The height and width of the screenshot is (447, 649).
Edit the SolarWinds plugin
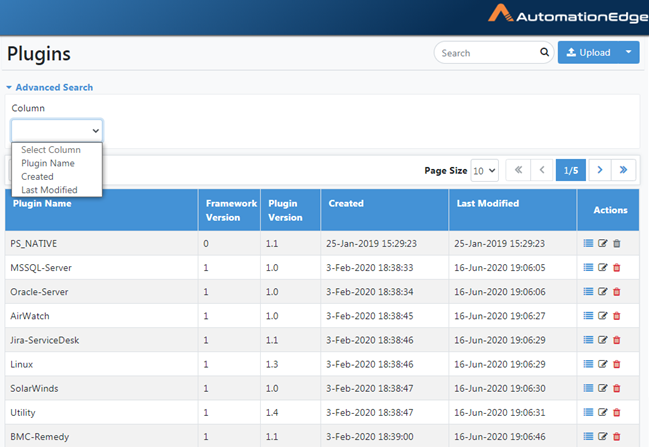coord(603,388)
